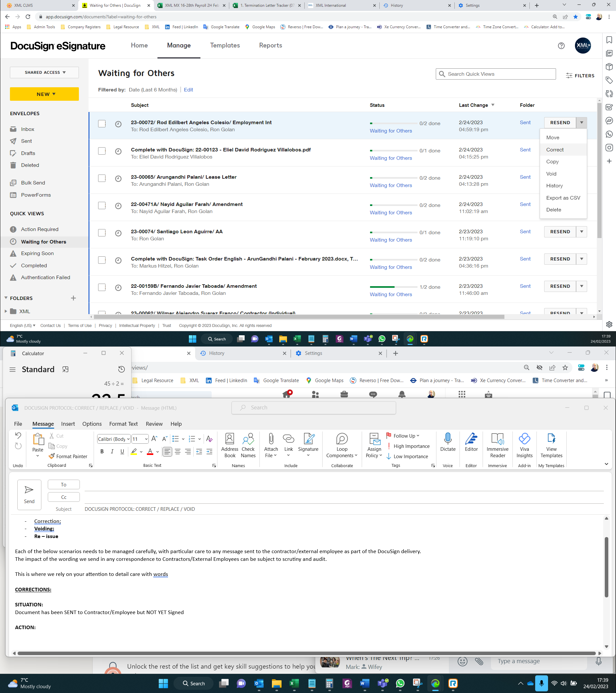Open the Sent link for Santiago Leon Aguirre
This screenshot has height=693, width=616.
[525, 231]
